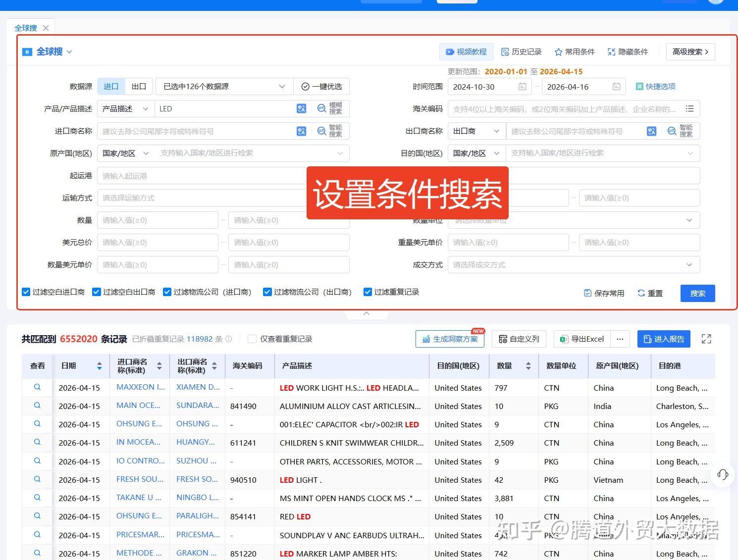738x560 pixels.
Task: Open 历史记录 search history
Action: tap(522, 52)
